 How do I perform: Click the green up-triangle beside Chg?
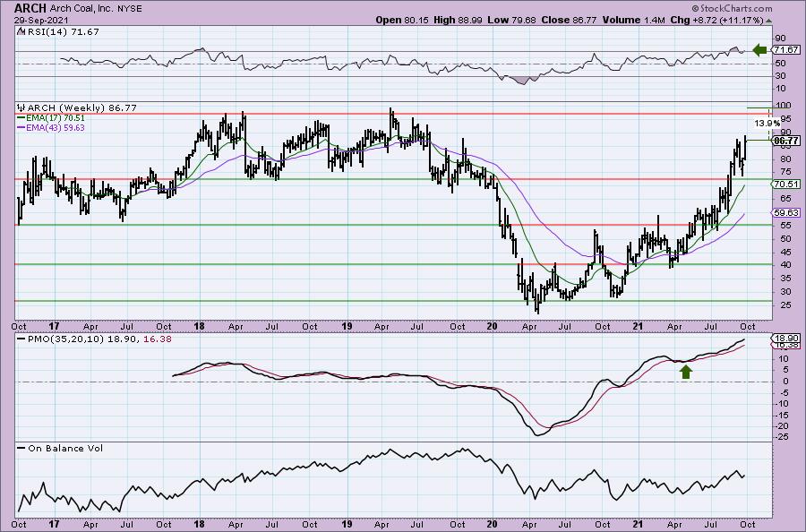coord(768,21)
